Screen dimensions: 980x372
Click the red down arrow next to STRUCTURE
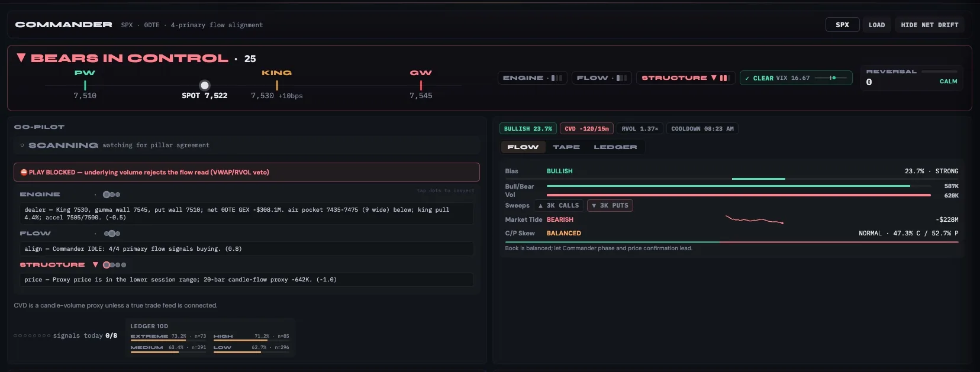pyautogui.click(x=95, y=264)
